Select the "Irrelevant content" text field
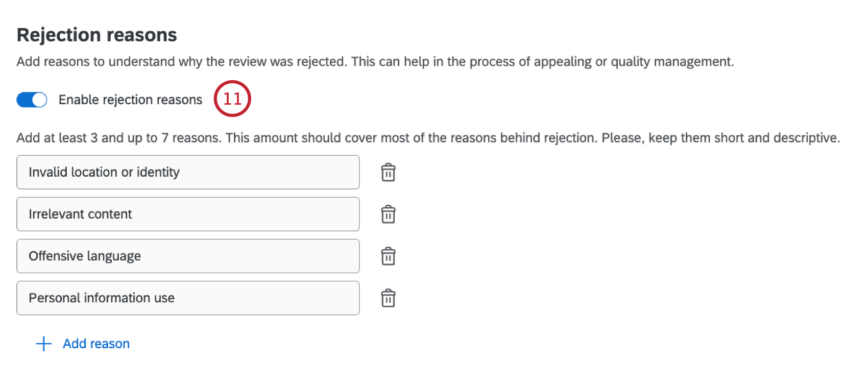Screen dimensions: 868x384 click(x=188, y=214)
